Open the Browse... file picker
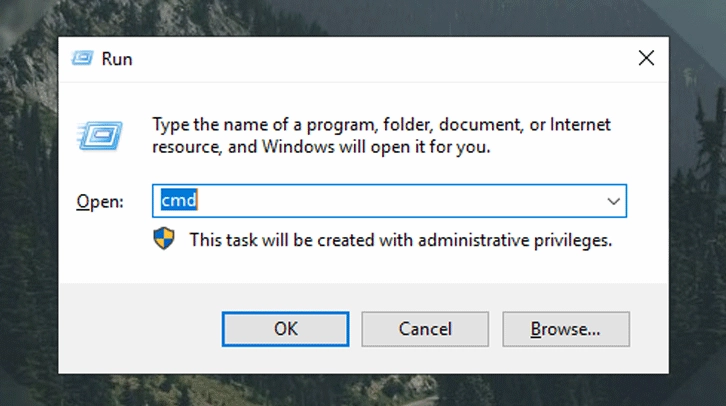Viewport: 726px width, 406px height. coord(565,328)
